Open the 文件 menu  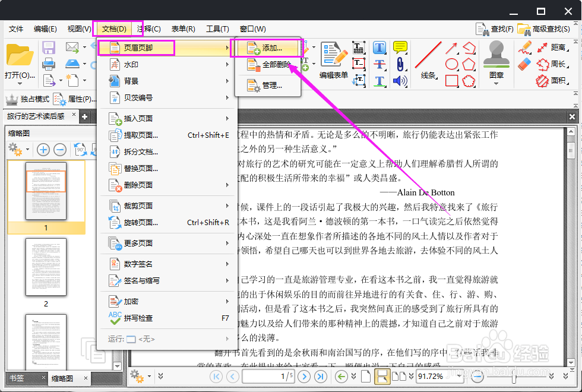(16, 29)
